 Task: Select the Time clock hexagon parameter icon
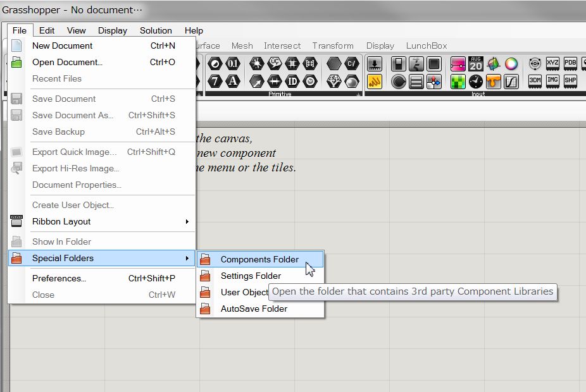(x=310, y=81)
